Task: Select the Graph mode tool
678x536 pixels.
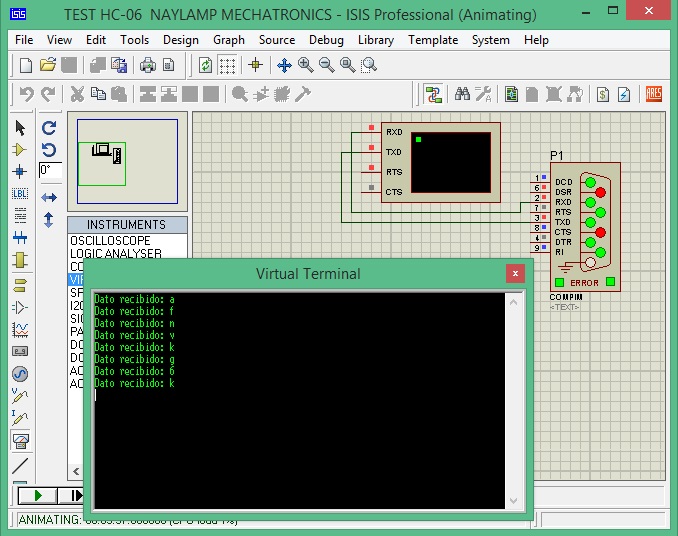Action: (x=20, y=330)
